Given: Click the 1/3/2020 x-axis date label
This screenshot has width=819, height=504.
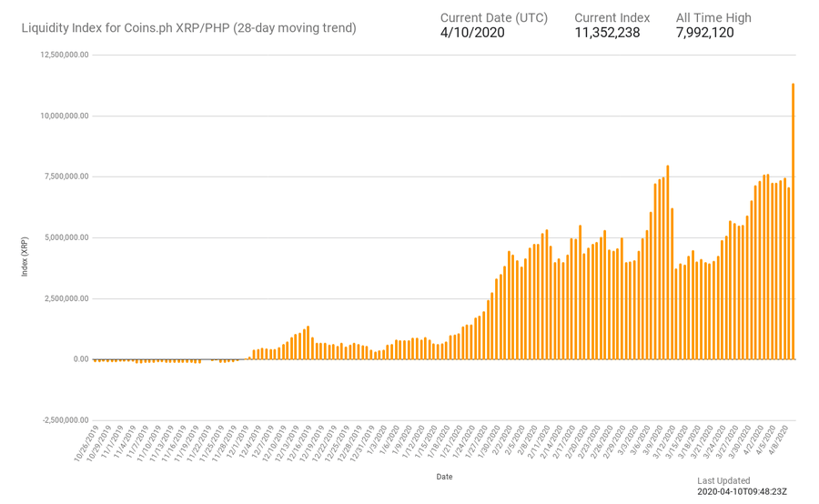Looking at the screenshot, I should pyautogui.click(x=377, y=440).
